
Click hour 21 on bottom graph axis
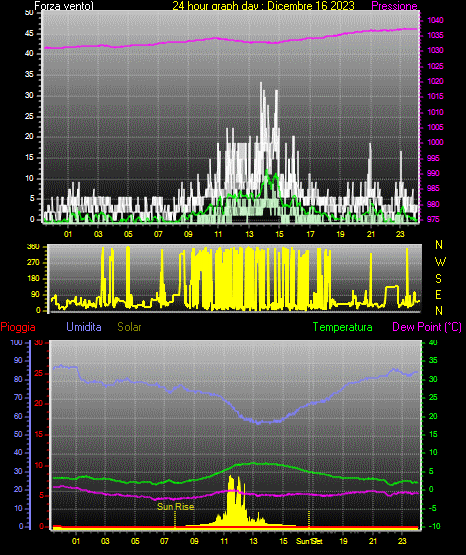coord(373,541)
